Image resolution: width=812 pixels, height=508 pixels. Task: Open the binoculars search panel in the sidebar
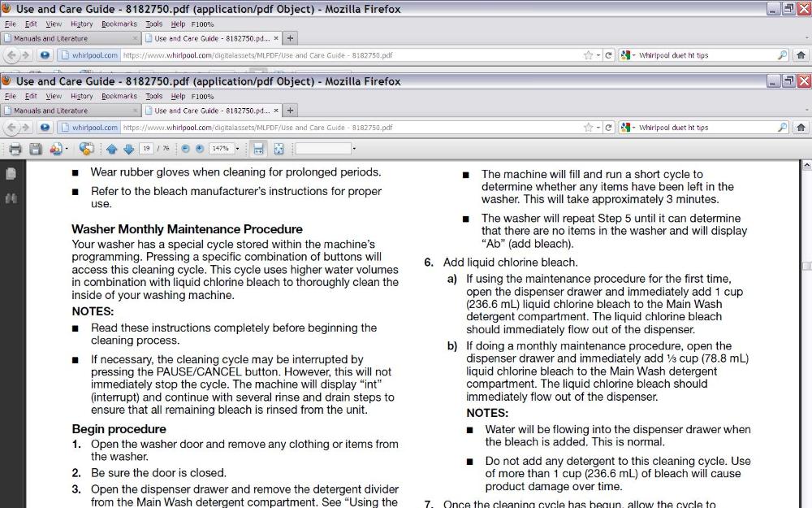pyautogui.click(x=11, y=198)
